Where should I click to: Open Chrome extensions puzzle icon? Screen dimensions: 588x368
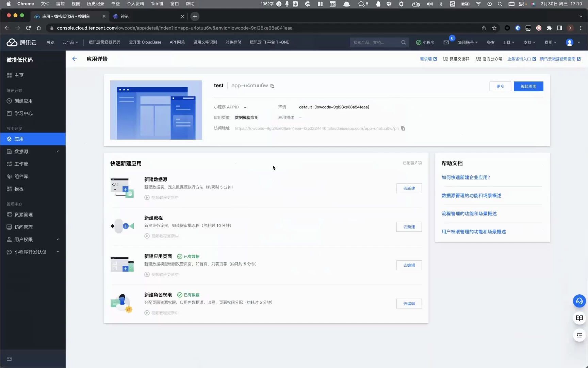tap(549, 28)
